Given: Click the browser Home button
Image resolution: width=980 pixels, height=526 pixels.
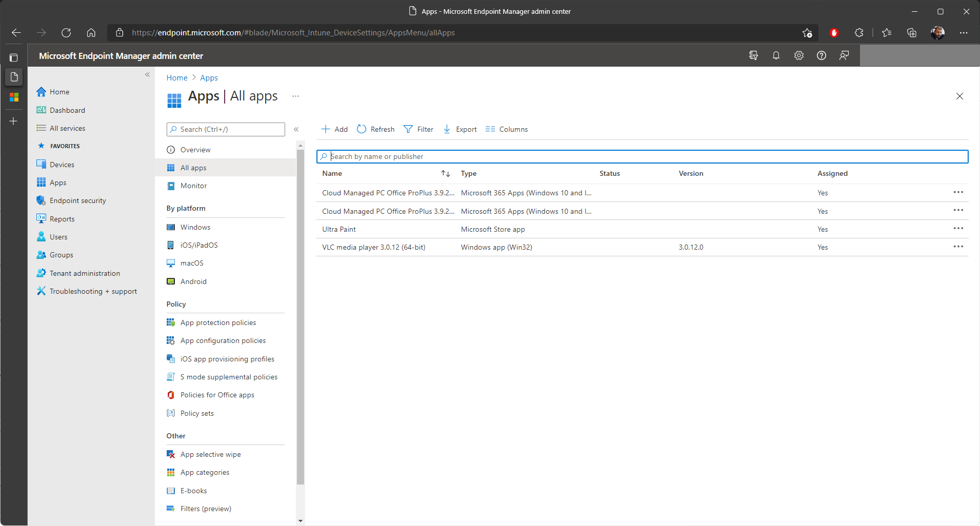Looking at the screenshot, I should (91, 33).
